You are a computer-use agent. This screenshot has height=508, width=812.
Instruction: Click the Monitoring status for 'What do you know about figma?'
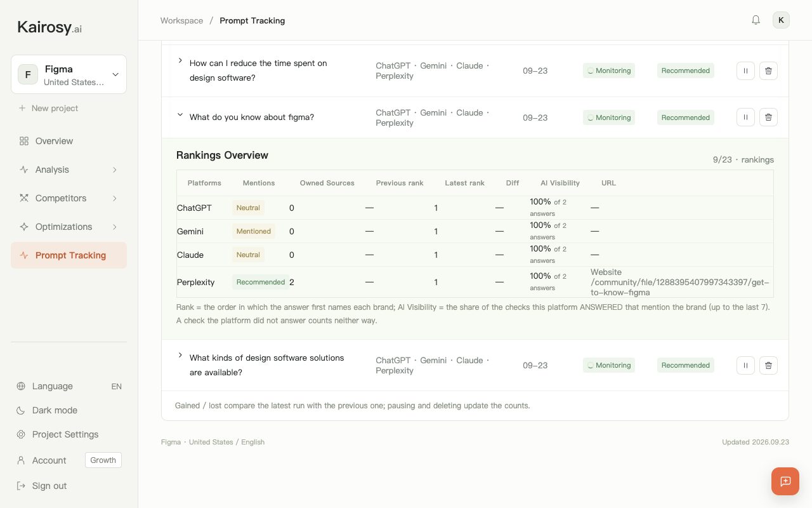click(609, 117)
